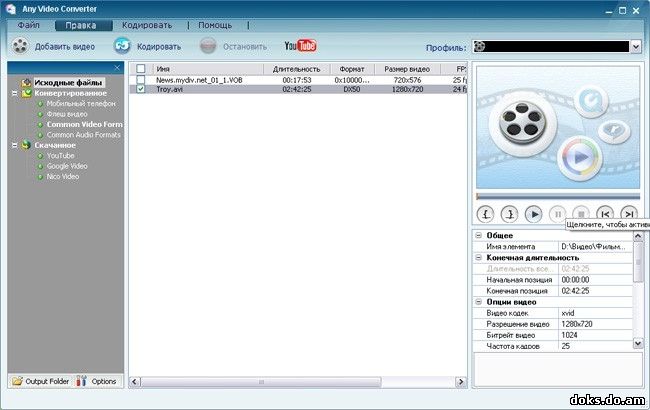This screenshot has height=410, width=650.
Task: Set end mark with right brace button
Action: (x=509, y=214)
